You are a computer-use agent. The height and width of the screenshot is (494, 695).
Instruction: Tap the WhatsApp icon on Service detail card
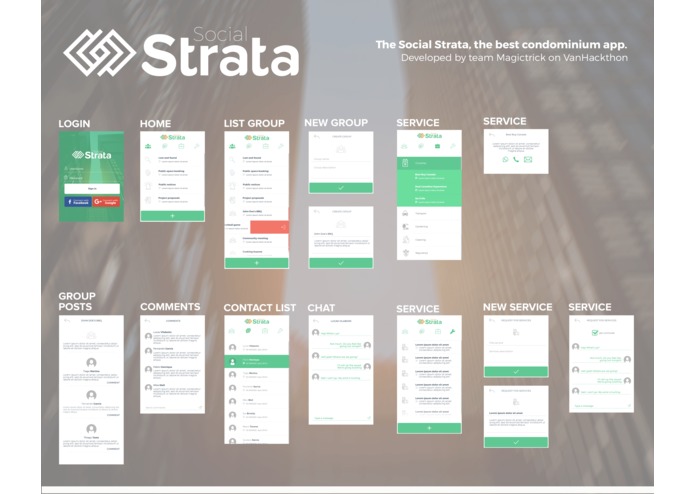coord(505,159)
